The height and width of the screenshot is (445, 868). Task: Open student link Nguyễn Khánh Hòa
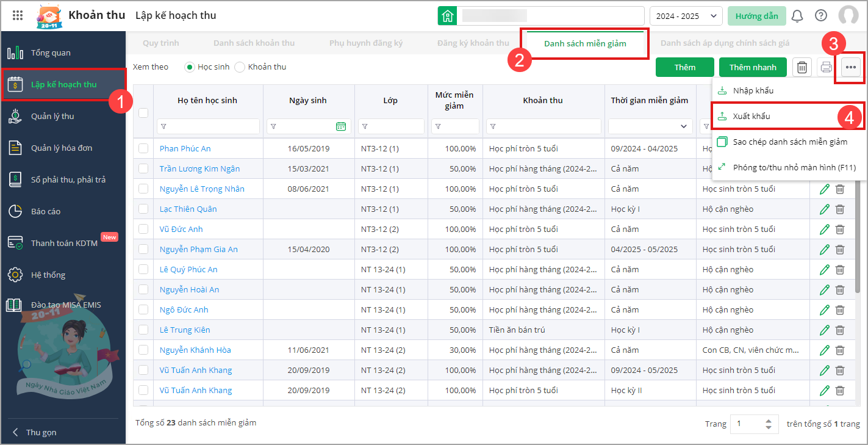(195, 350)
